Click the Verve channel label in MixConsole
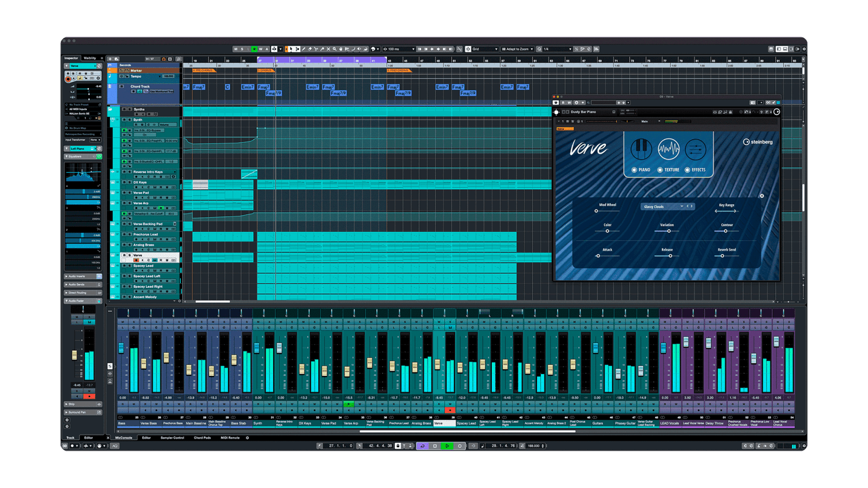 444,423
